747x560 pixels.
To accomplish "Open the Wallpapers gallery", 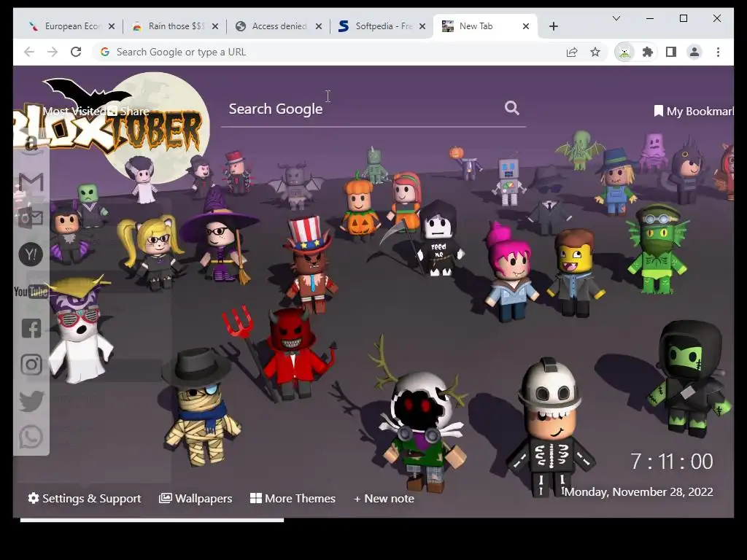I will pos(196,498).
